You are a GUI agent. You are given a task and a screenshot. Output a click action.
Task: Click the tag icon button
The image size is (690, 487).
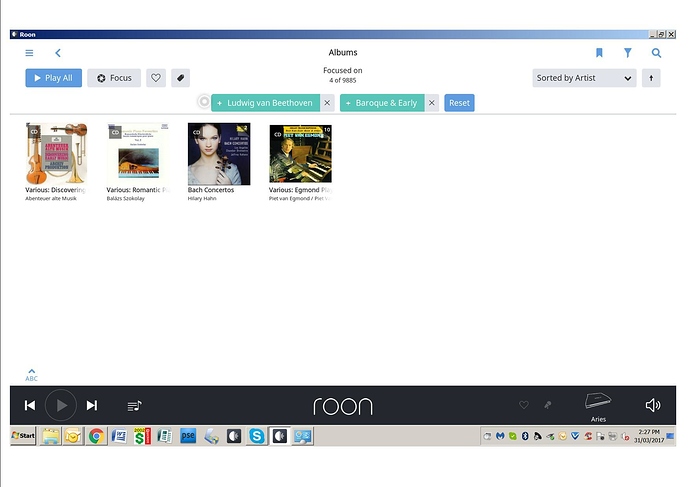180,78
